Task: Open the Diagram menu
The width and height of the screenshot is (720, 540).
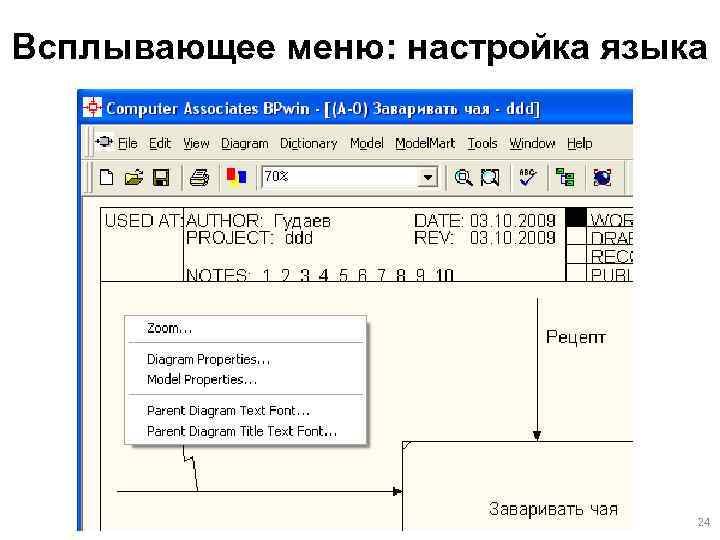Action: pyautogui.click(x=245, y=143)
